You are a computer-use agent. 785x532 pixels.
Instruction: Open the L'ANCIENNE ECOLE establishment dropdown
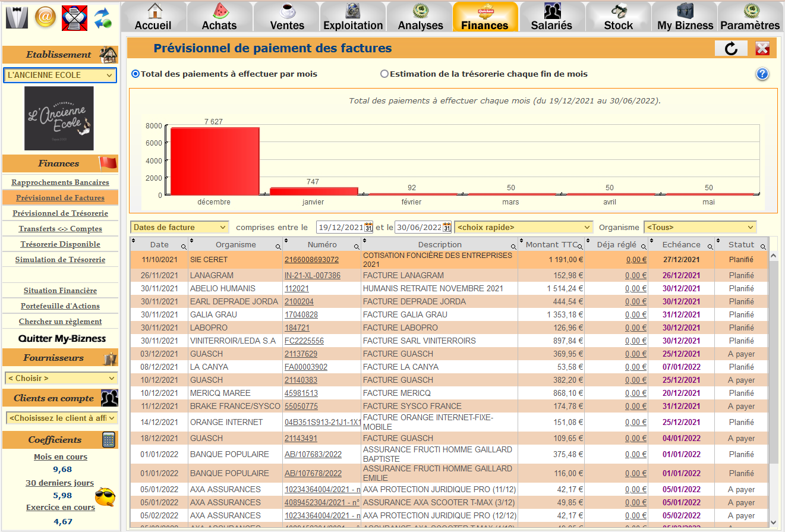pyautogui.click(x=60, y=75)
